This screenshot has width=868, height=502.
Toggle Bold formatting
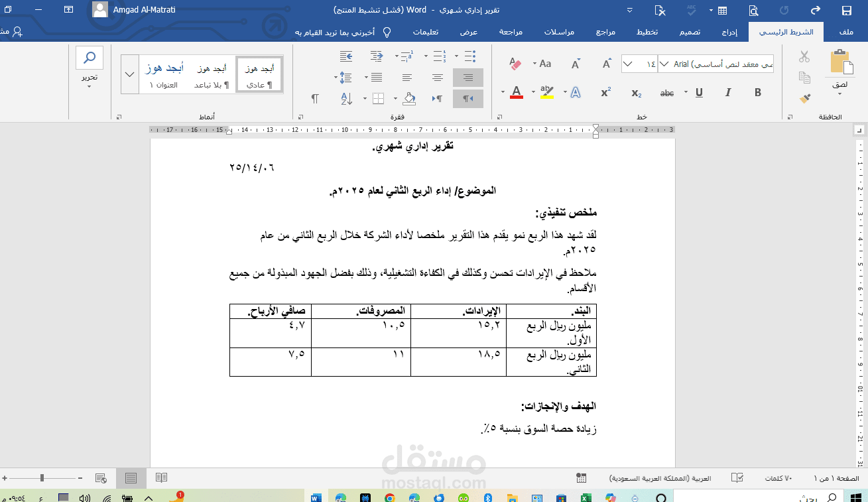pos(758,93)
